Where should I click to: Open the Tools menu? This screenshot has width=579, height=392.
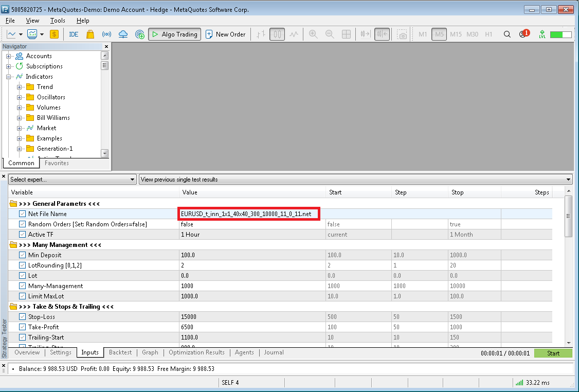point(58,21)
